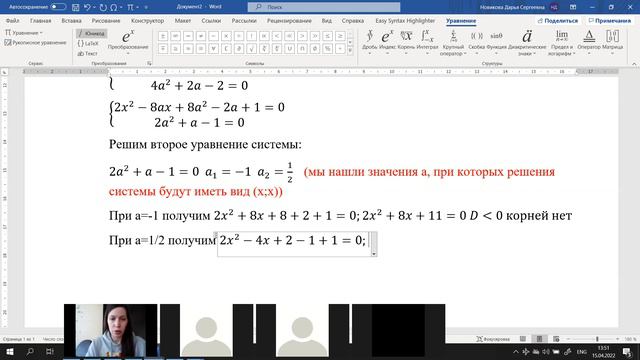Switch to Фокусировка focus mode
The width and height of the screenshot is (640, 360).
pyautogui.click(x=493, y=339)
